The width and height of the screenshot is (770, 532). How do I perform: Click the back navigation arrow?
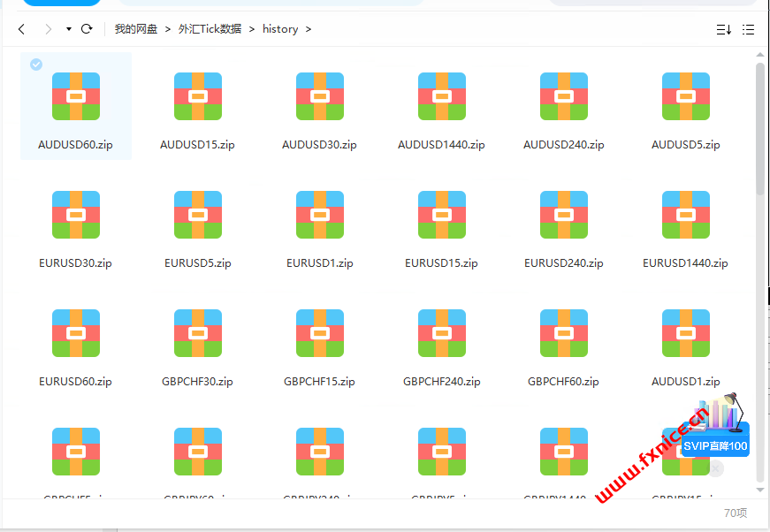[22, 29]
